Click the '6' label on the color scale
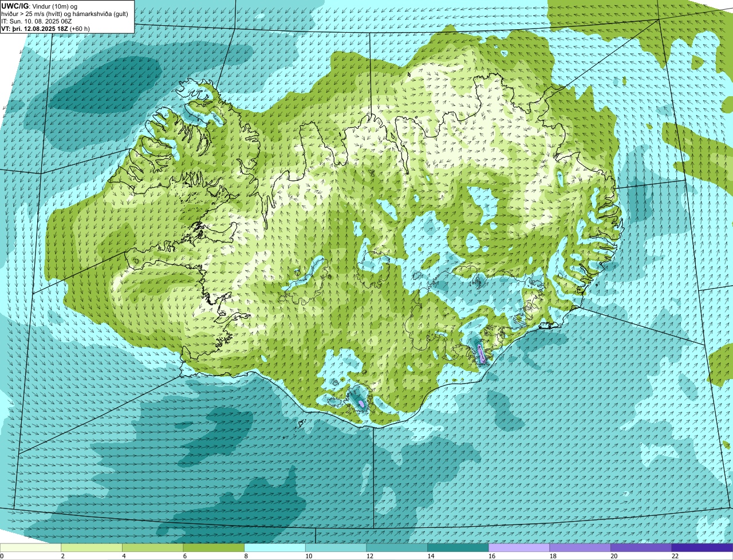Viewport: 733px width, 560px height. [186, 556]
